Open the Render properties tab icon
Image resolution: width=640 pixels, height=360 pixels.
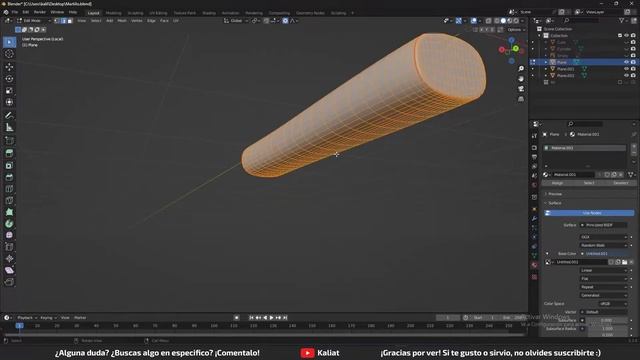pyautogui.click(x=534, y=147)
